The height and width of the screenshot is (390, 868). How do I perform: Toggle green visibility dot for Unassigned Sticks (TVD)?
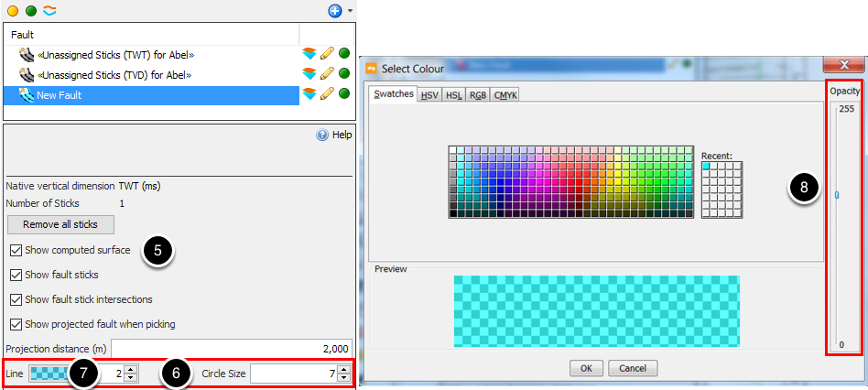click(343, 74)
